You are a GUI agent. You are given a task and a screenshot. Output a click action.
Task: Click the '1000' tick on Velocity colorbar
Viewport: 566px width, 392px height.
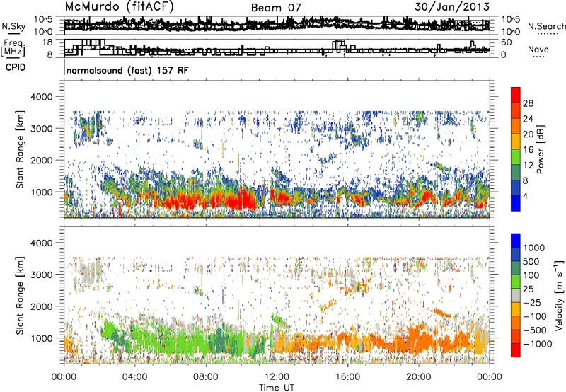click(x=534, y=248)
